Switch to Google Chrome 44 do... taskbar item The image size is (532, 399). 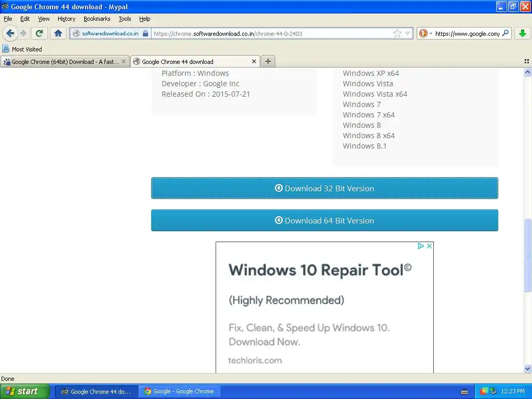(x=97, y=392)
